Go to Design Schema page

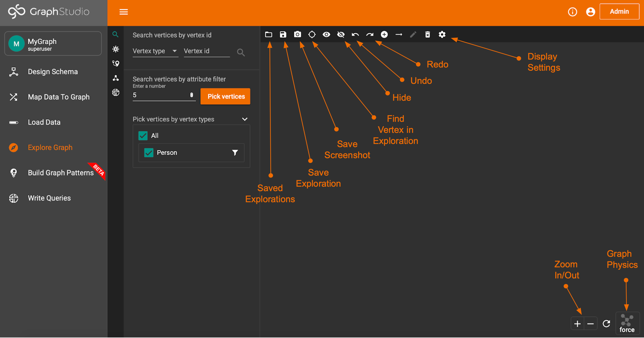(x=53, y=72)
